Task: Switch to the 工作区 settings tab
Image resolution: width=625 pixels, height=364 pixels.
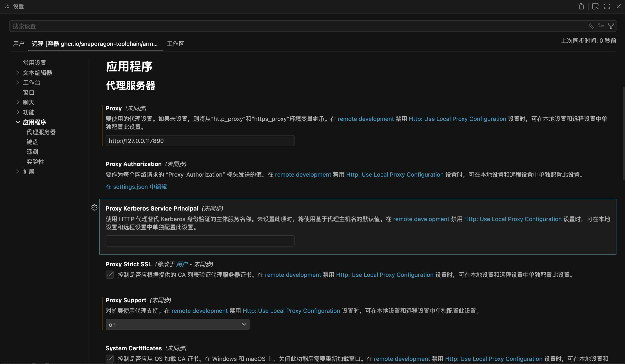Action: [x=175, y=44]
